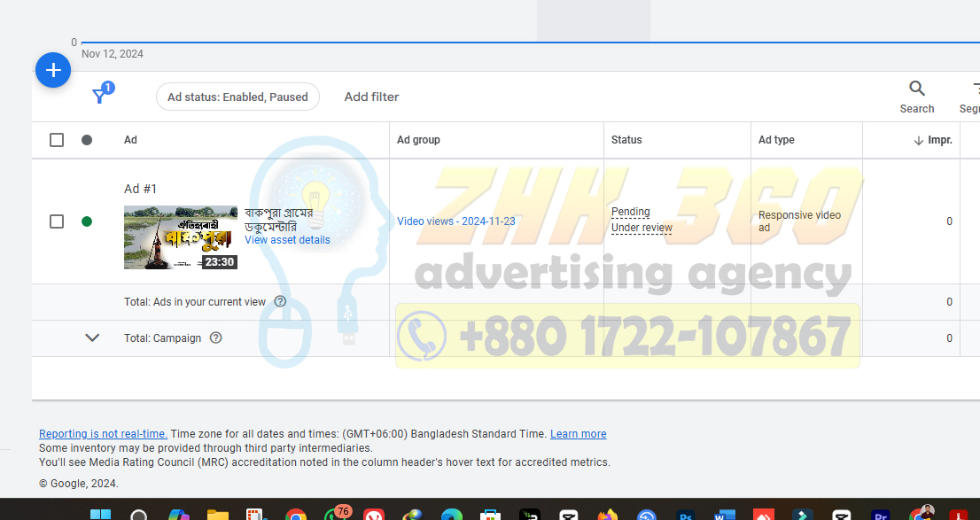Tick the select-all ads header checkbox
Screen dimensions: 980x520
coord(56,140)
